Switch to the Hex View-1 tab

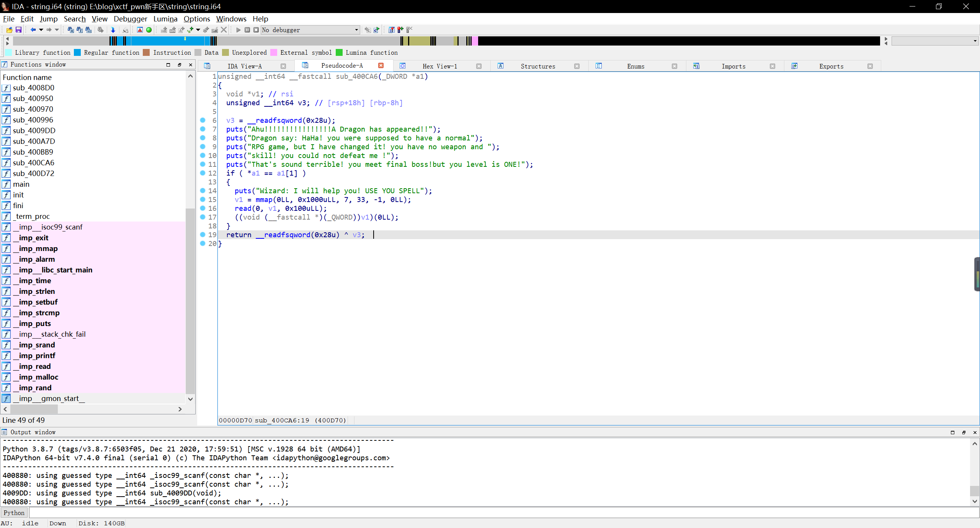(x=439, y=66)
